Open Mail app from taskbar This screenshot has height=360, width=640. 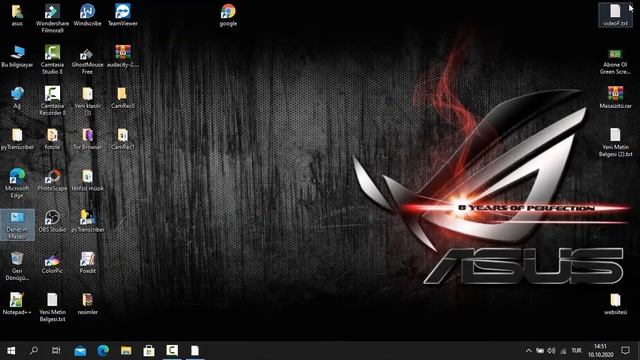coord(80,351)
